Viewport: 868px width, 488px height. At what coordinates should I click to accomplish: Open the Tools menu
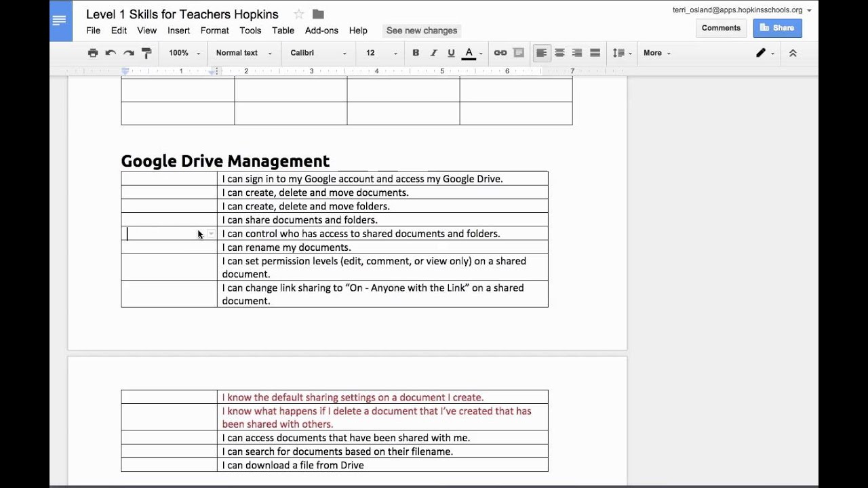point(250,30)
